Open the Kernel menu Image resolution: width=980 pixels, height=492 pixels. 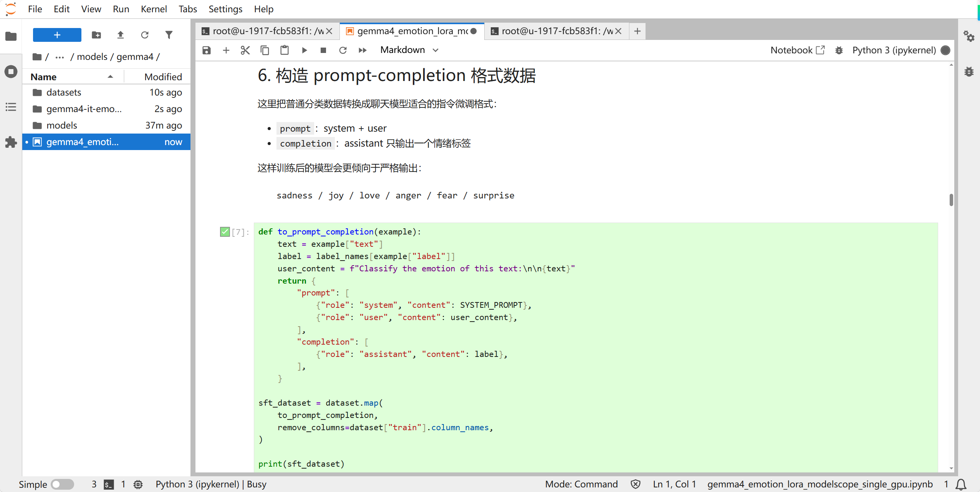pos(154,9)
